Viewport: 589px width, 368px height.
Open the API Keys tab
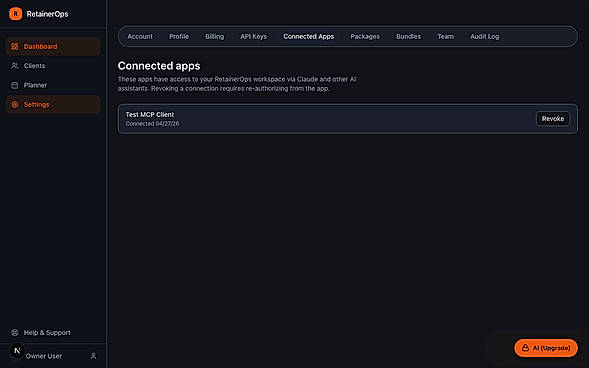[254, 36]
